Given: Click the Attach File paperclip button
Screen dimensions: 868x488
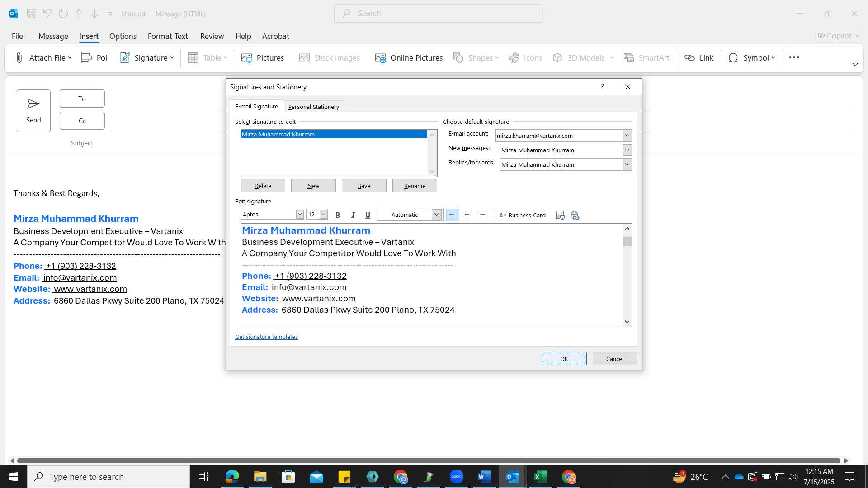Looking at the screenshot, I should [x=43, y=58].
